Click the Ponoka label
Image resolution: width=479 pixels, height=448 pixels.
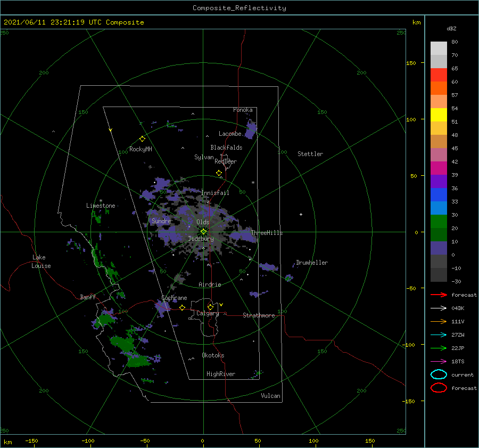(243, 110)
